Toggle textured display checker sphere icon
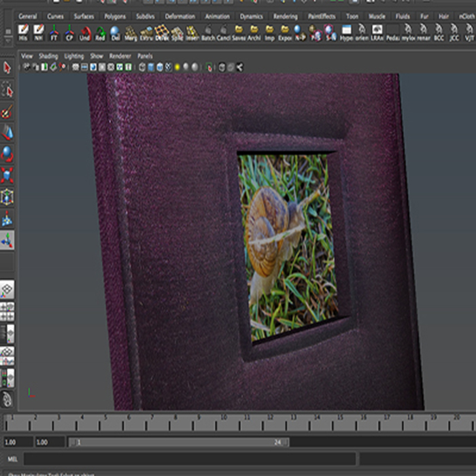The image size is (476, 476). point(168,67)
